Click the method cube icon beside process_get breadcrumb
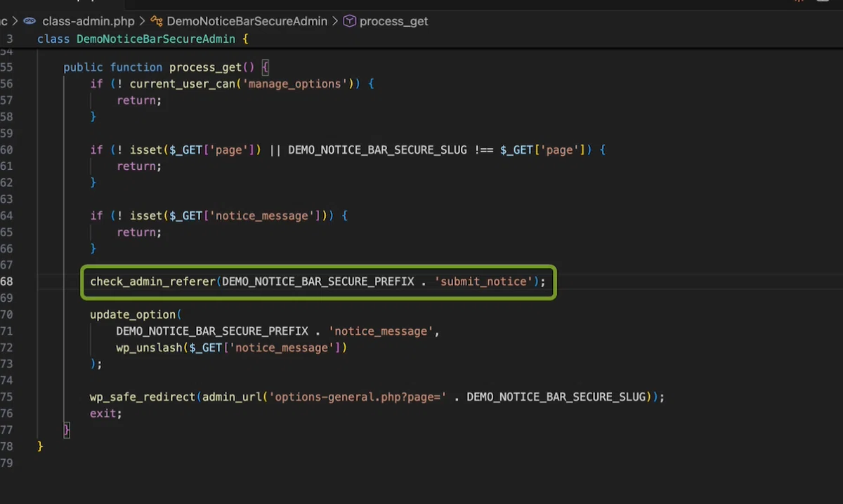This screenshot has width=843, height=504. (349, 21)
